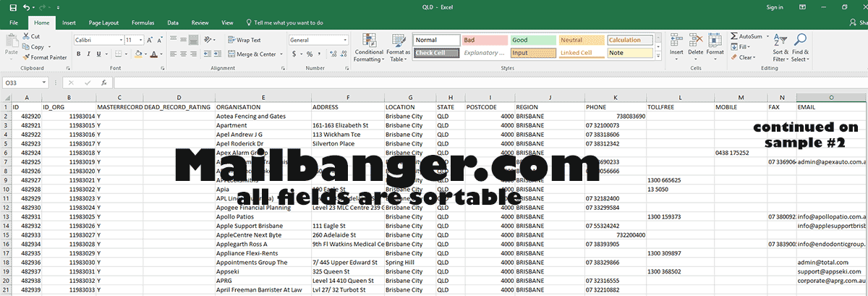
Task: Apply the Good cell style
Action: 532,40
